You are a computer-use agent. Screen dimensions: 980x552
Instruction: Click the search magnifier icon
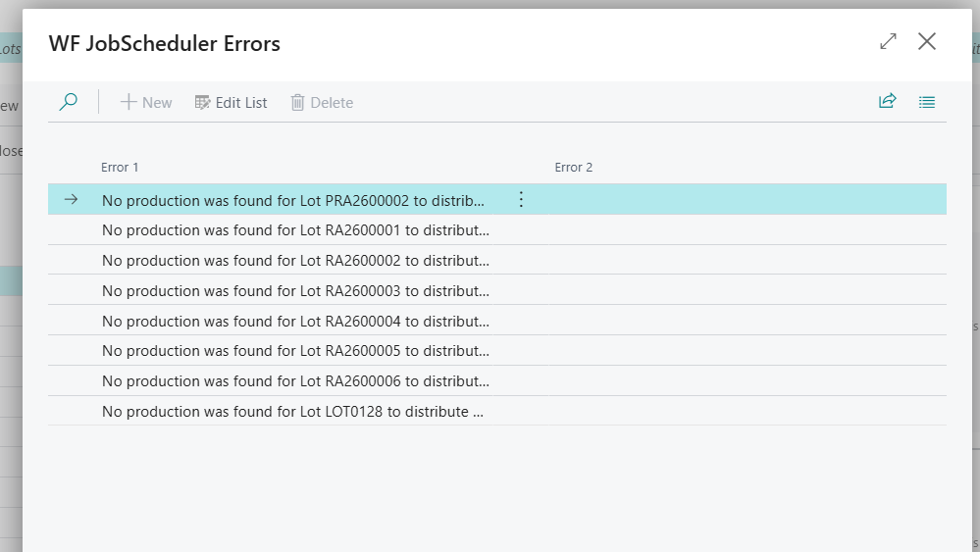[68, 102]
